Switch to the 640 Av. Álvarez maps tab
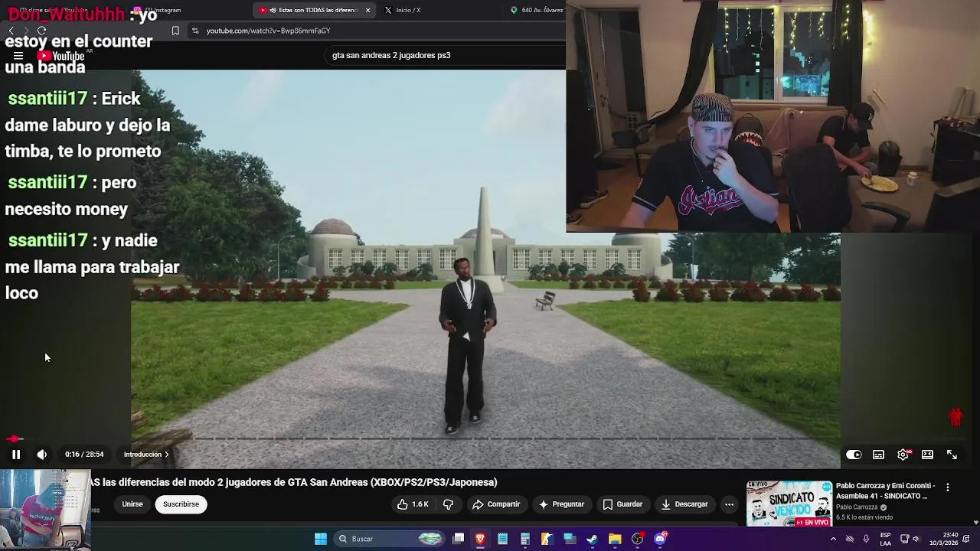Viewport: 980px width, 551px height. [x=536, y=10]
